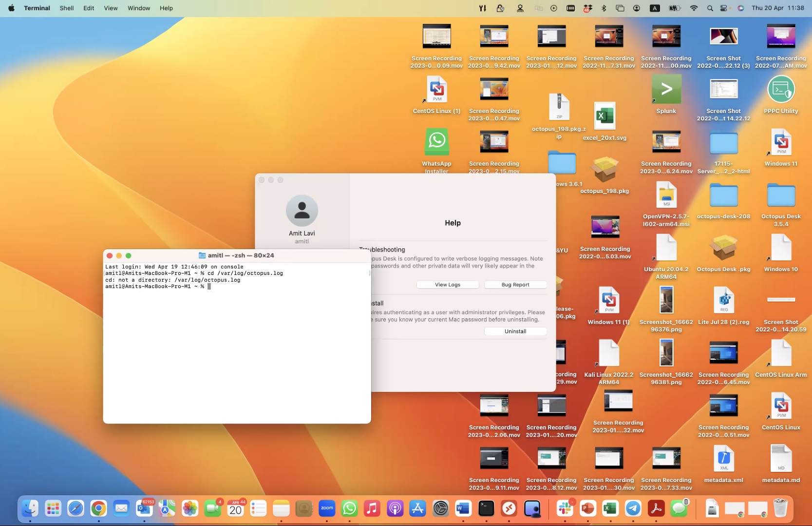
Task: Select the Windows 10 shortcut on desktop
Action: click(781, 248)
